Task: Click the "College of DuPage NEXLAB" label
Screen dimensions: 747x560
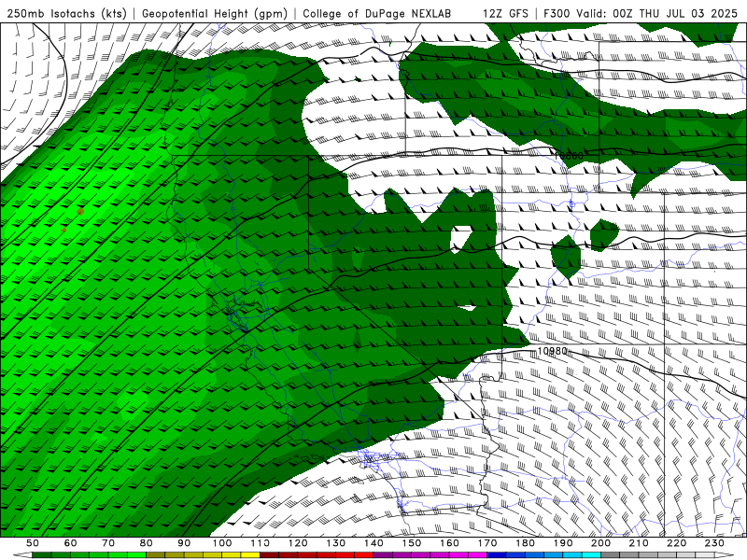Action: click(376, 13)
